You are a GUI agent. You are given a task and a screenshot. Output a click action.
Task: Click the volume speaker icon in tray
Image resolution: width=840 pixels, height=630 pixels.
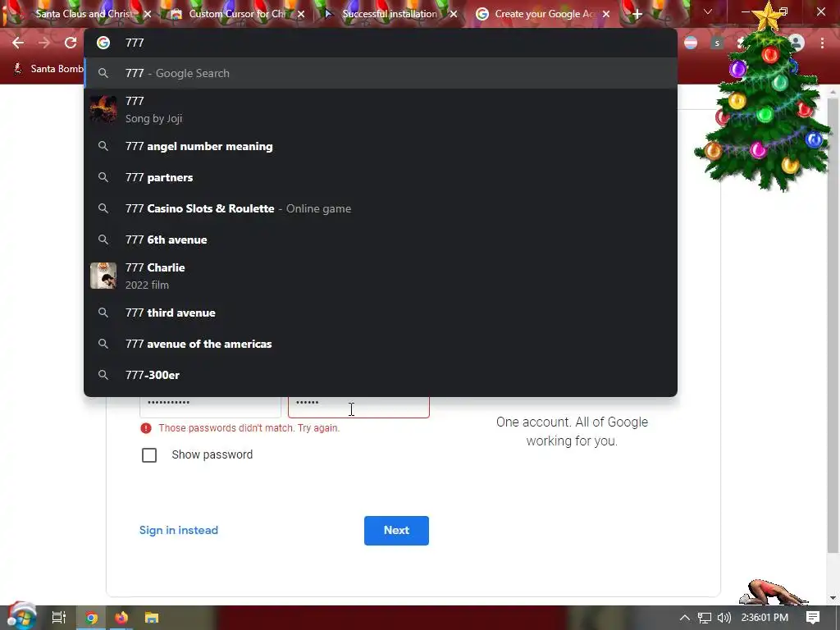(x=724, y=618)
